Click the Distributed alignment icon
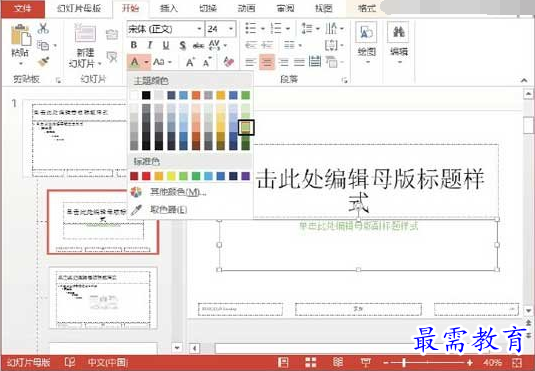Viewport: 535px width, 371px height. (315, 62)
